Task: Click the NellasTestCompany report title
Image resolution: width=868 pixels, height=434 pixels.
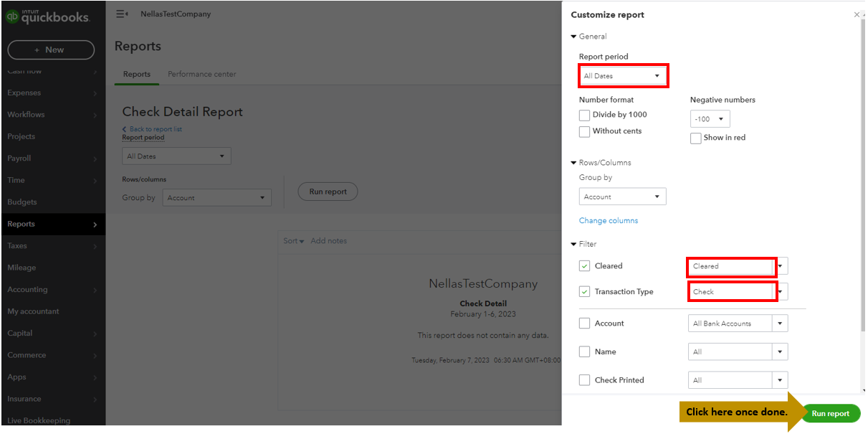Action: pyautogui.click(x=483, y=284)
